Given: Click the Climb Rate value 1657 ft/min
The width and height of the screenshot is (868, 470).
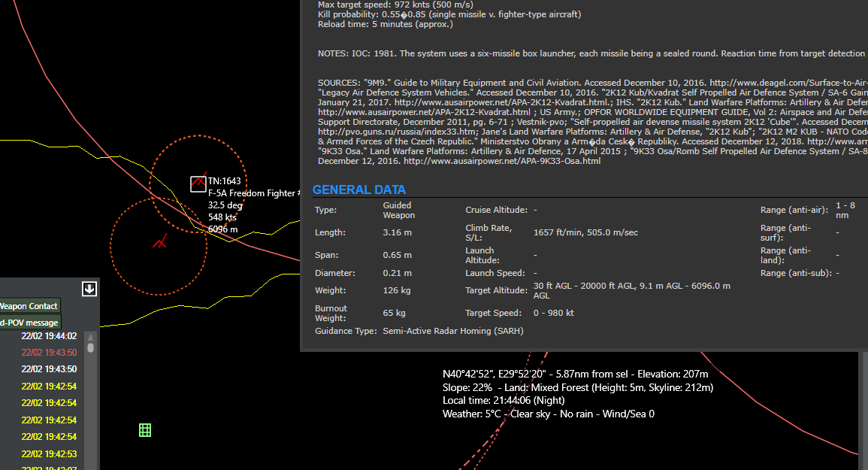Looking at the screenshot, I should click(585, 232).
